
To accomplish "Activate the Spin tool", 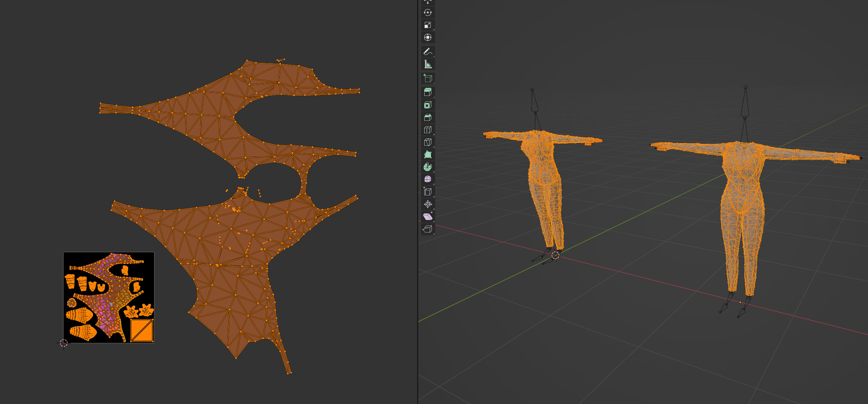I will click(427, 167).
